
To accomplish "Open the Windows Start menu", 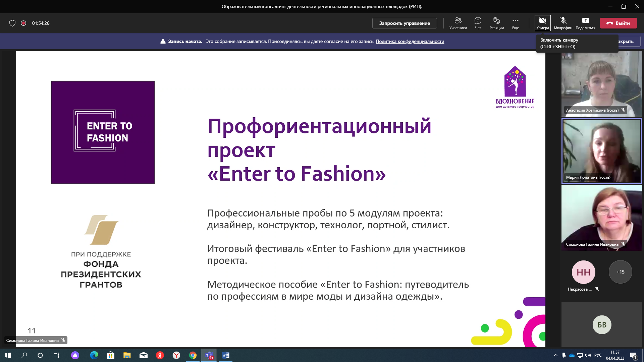I will pos(8,355).
